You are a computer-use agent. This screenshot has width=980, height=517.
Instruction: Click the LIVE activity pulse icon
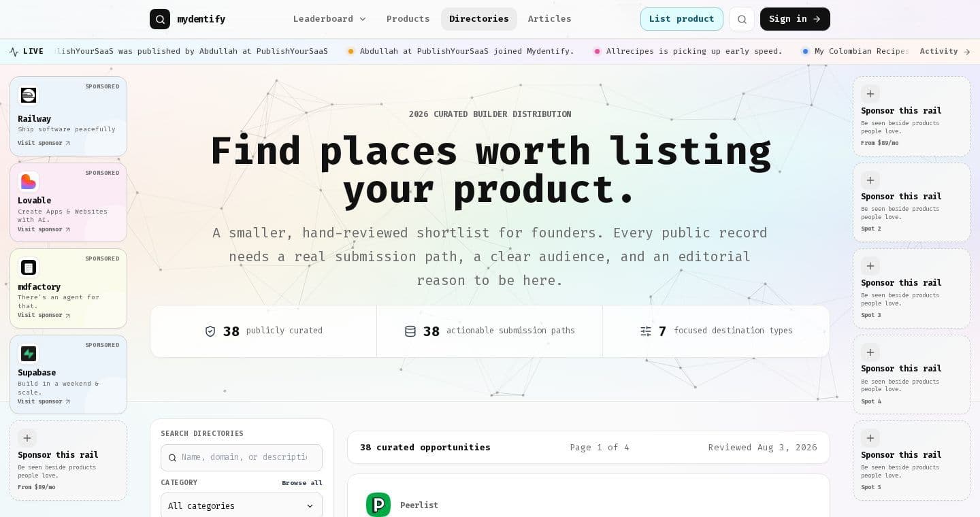(14, 52)
